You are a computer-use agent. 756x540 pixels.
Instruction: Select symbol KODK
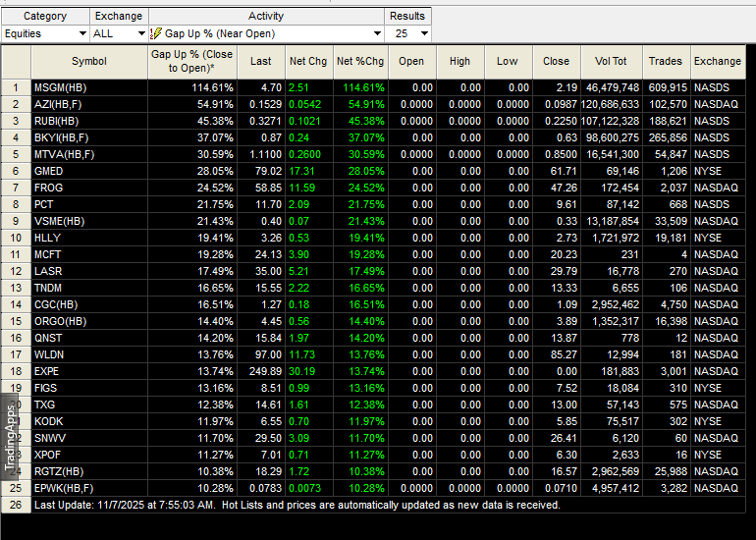coord(49,421)
